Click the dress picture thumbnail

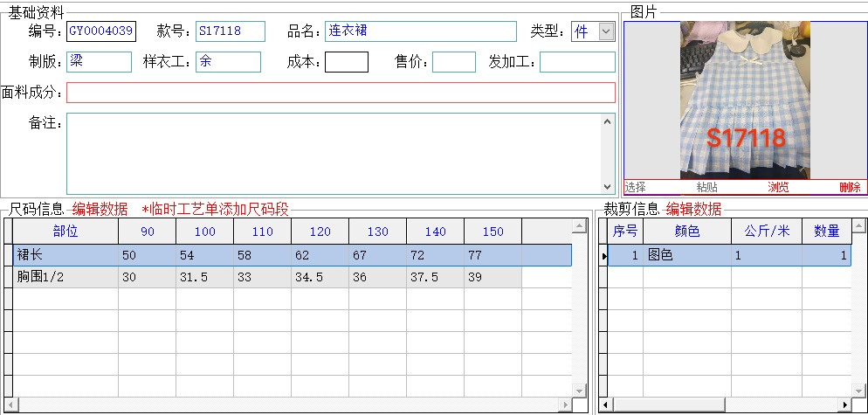coord(745,100)
